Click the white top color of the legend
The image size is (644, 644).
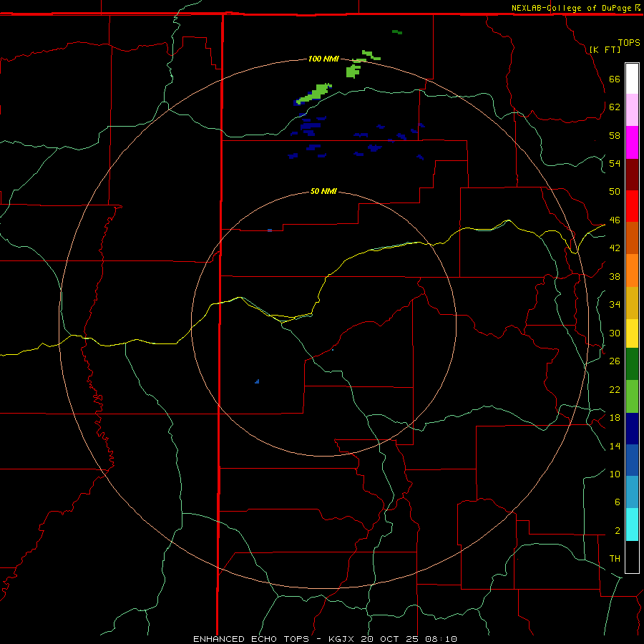(x=632, y=79)
